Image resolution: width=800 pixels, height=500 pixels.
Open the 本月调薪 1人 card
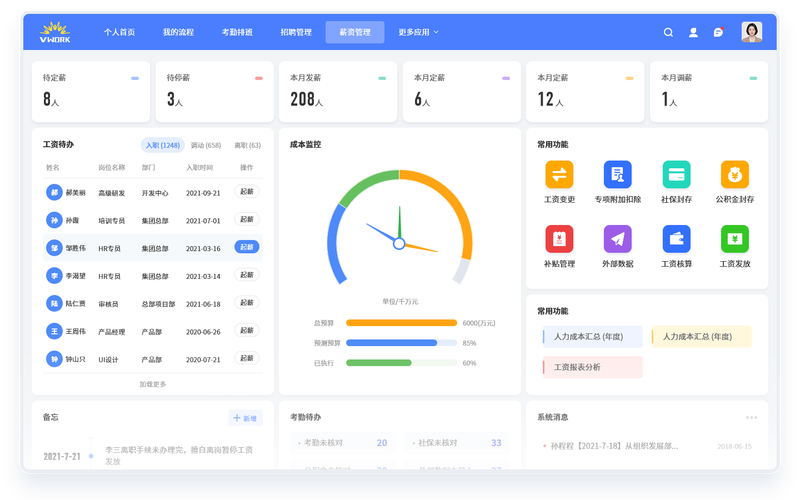tap(709, 92)
